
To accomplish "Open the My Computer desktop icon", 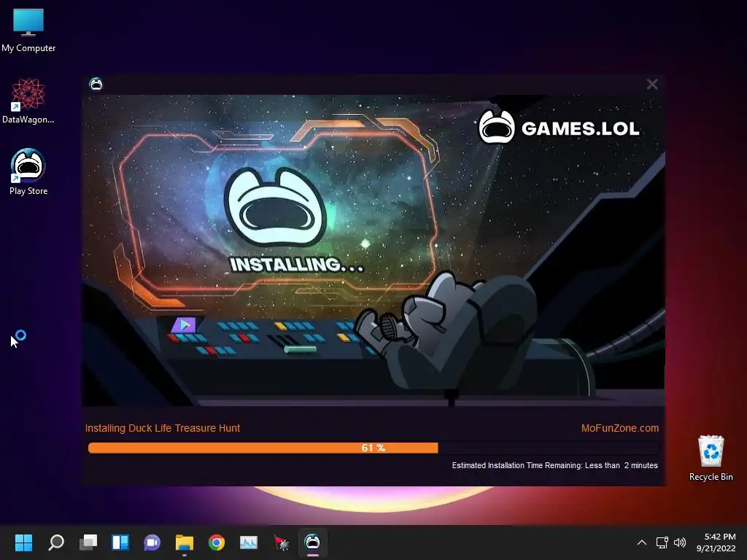I will [28, 30].
